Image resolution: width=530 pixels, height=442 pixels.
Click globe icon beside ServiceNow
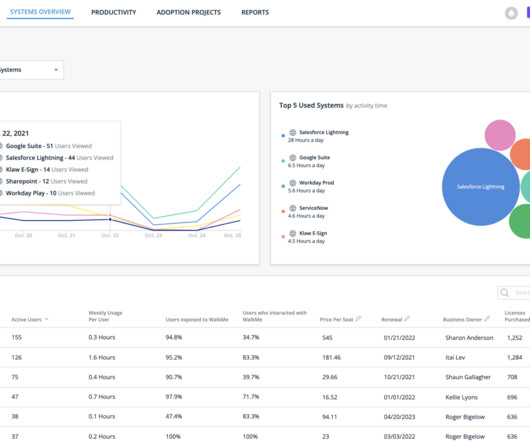tap(293, 208)
